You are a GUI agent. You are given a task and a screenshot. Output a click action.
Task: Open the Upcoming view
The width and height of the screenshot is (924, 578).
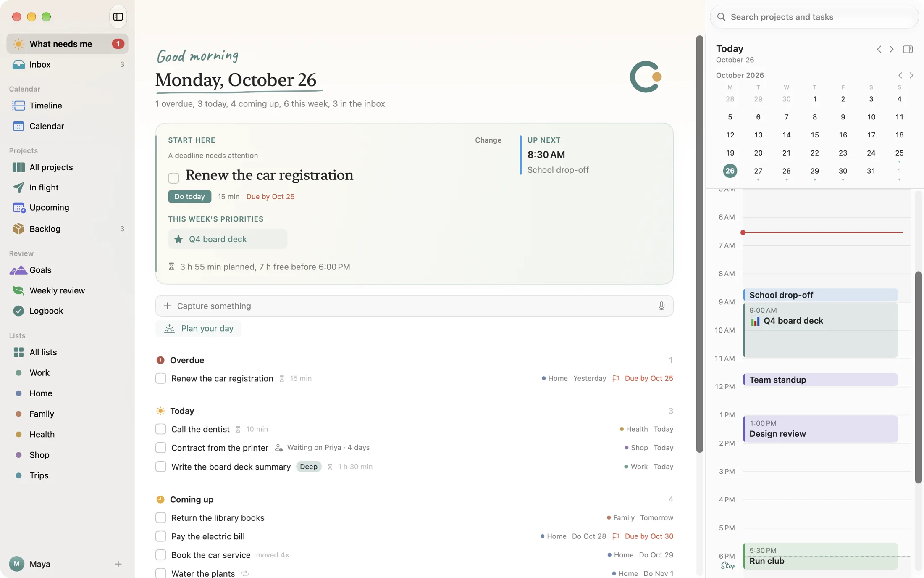(67, 208)
